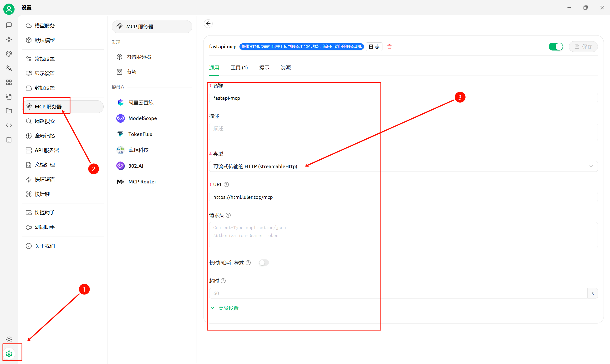Enable the long-running mode switch

[x=264, y=263]
